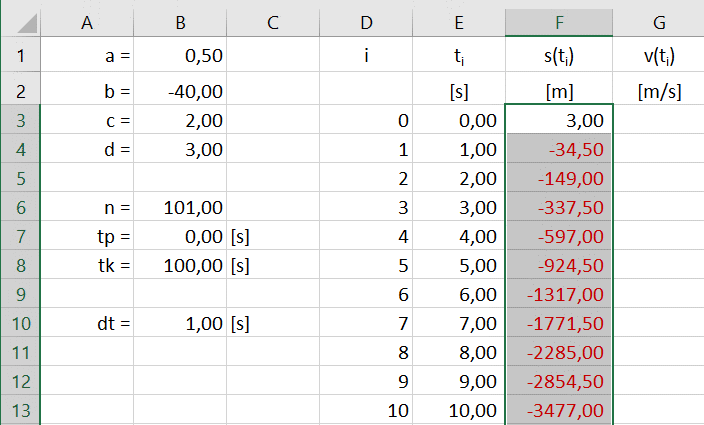
Task: Select cell B8 with tk value 100,00
Action: (180, 266)
